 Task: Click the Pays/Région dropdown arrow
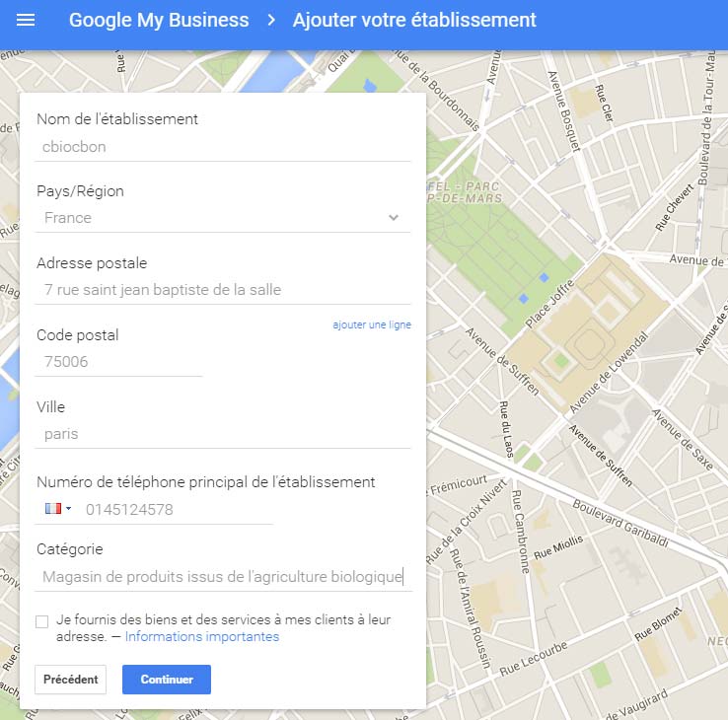(x=394, y=218)
